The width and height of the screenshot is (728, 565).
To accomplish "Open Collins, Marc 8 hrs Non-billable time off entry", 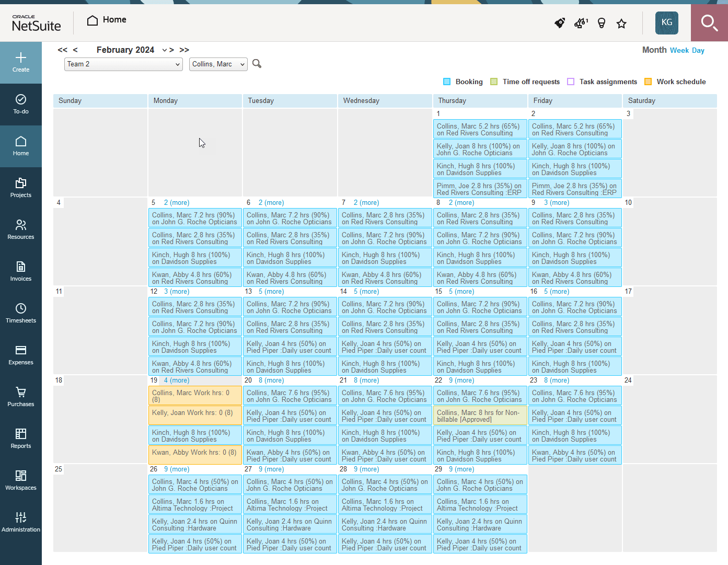I will click(480, 416).
